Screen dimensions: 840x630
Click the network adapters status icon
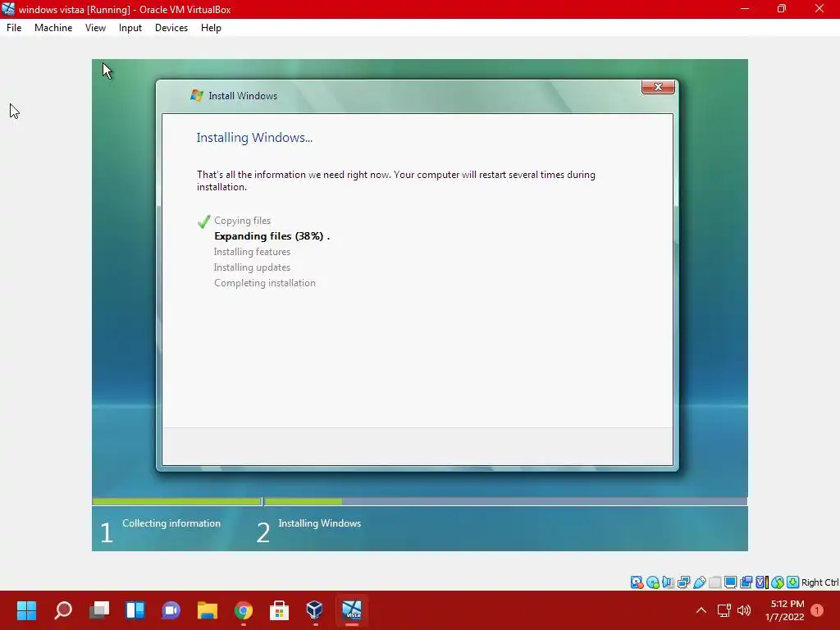pos(683,582)
